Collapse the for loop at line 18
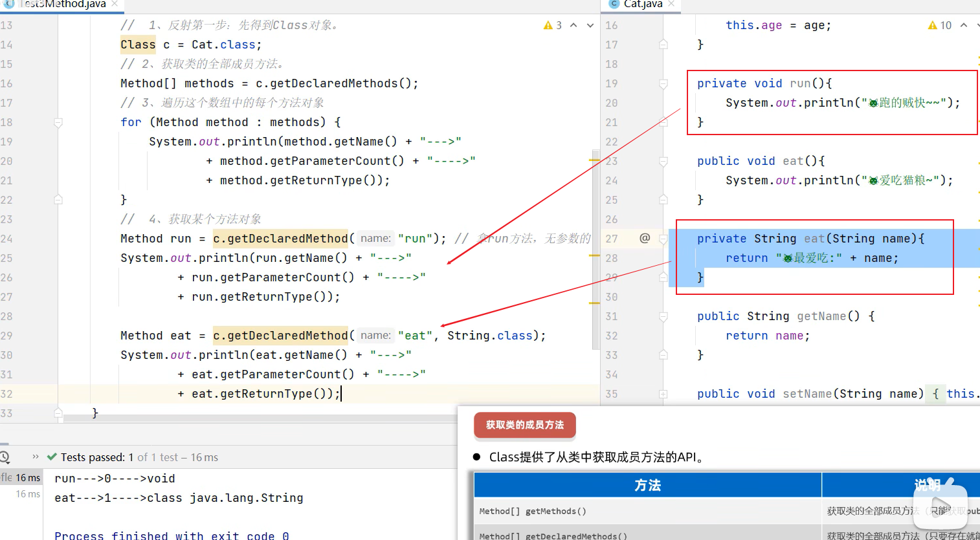Screen dimensions: 980x540 coord(58,122)
